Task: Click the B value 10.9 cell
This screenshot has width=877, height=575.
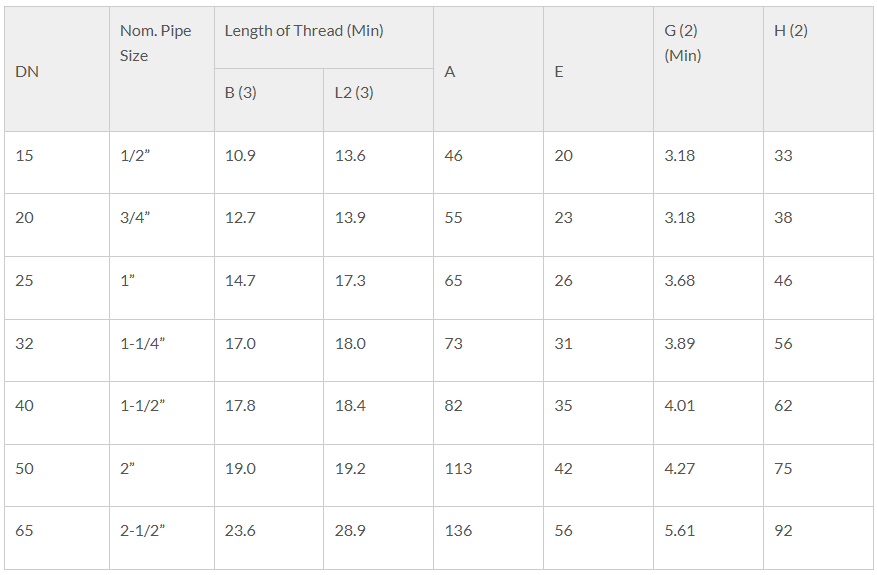Action: (x=269, y=163)
